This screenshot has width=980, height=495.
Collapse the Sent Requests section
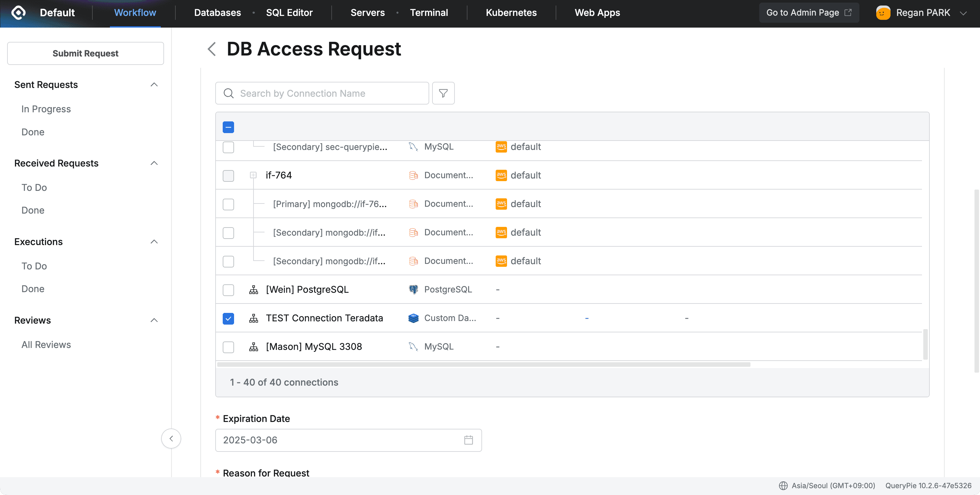154,84
